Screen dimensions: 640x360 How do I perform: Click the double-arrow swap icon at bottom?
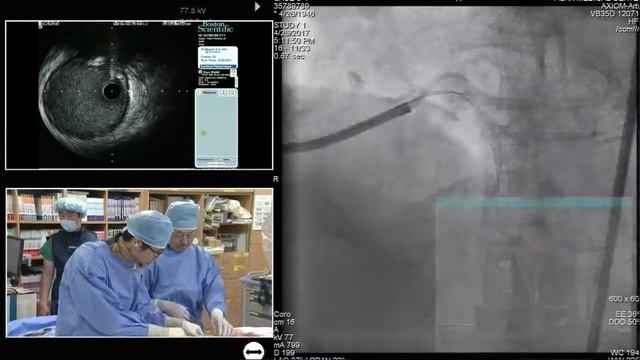click(x=253, y=351)
